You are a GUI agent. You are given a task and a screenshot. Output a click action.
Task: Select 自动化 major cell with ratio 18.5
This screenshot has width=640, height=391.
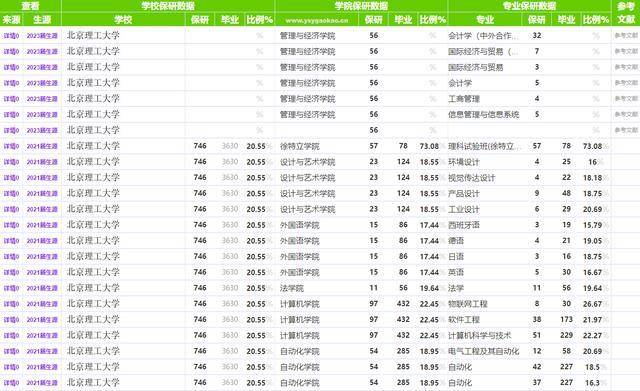point(460,367)
